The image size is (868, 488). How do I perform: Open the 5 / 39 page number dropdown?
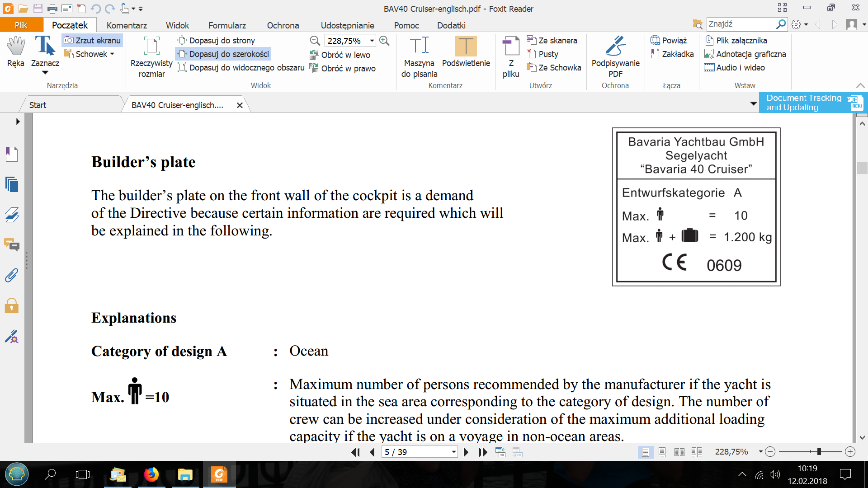(453, 452)
